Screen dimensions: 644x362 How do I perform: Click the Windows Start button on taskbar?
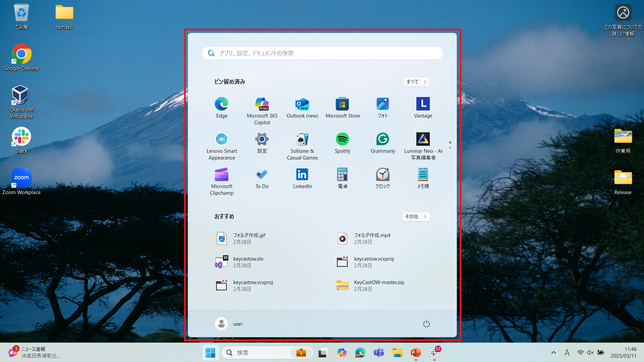pos(210,353)
